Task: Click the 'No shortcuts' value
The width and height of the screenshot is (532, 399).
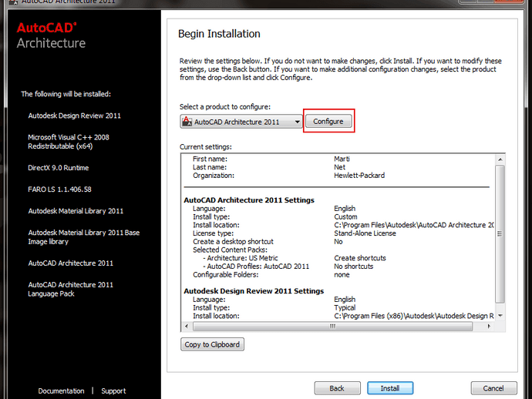Action: coord(354,267)
